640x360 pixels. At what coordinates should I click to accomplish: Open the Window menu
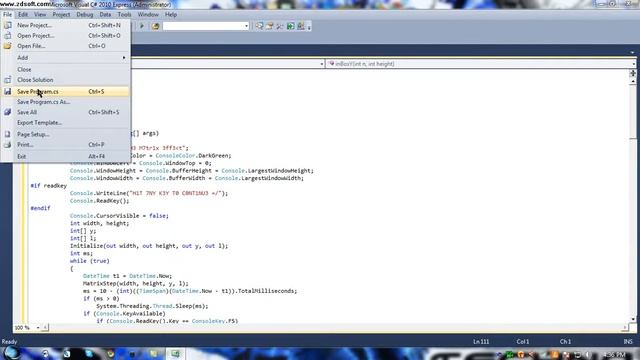[x=148, y=14]
